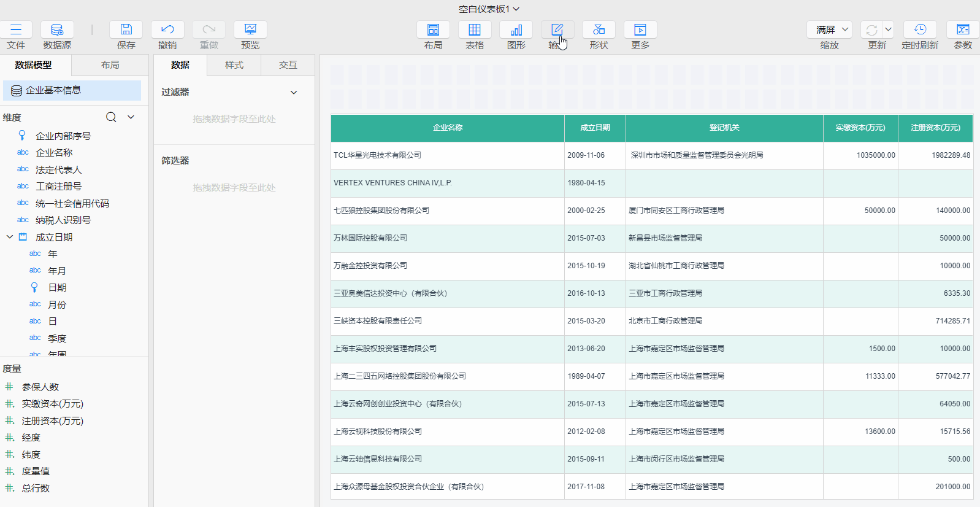The image size is (980, 507).
Task: Insert a 表格 table component
Action: click(475, 29)
